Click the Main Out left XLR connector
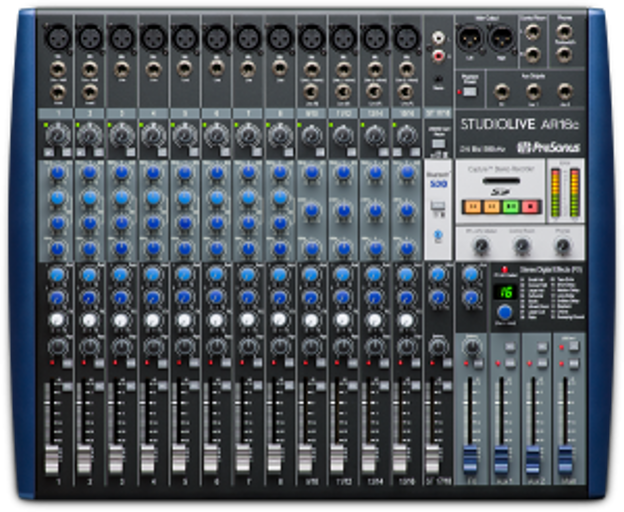The height and width of the screenshot is (512, 624). (x=471, y=37)
